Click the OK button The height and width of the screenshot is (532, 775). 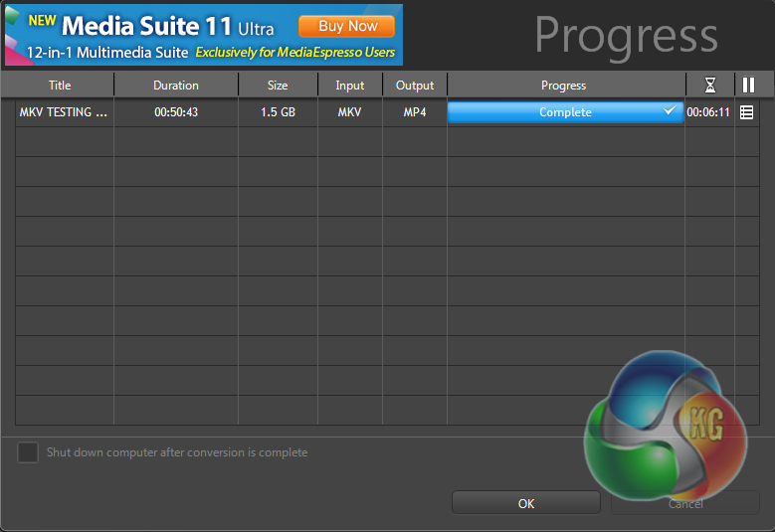coord(526,503)
